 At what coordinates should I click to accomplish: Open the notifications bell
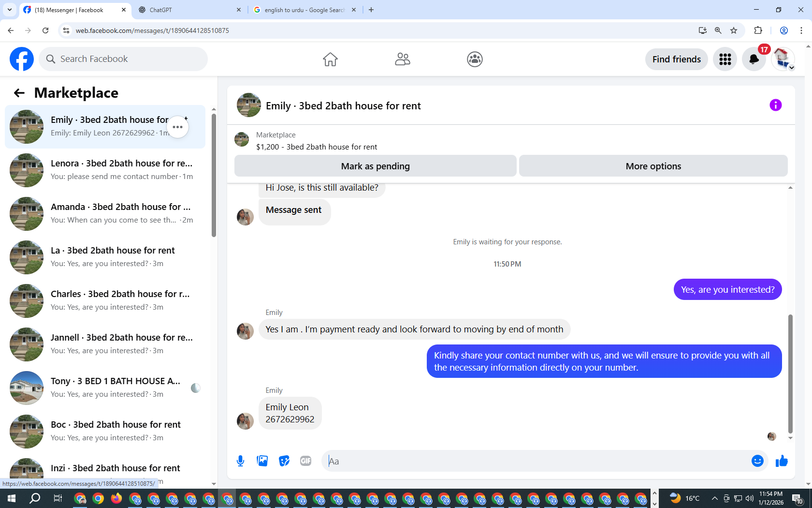point(754,59)
